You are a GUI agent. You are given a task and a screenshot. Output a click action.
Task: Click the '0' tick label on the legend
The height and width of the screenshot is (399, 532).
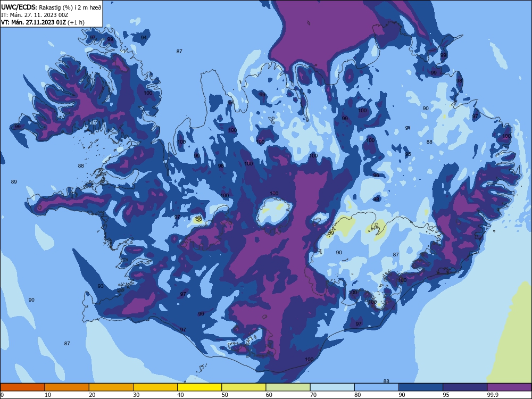coord(2,395)
